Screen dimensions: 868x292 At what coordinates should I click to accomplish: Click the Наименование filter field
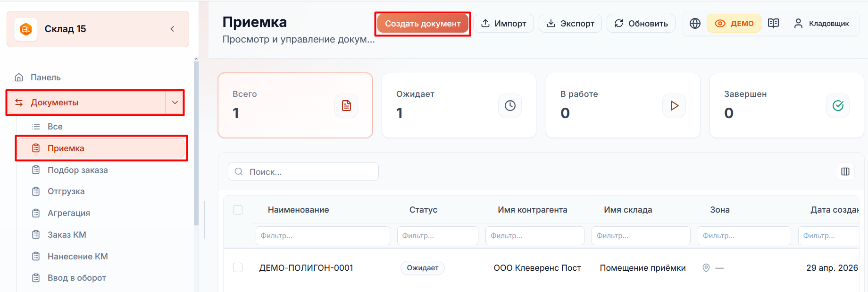(x=323, y=236)
